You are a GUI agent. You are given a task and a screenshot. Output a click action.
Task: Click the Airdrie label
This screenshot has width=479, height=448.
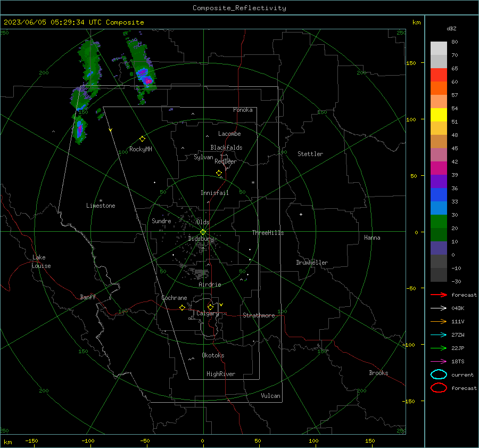tap(210, 284)
